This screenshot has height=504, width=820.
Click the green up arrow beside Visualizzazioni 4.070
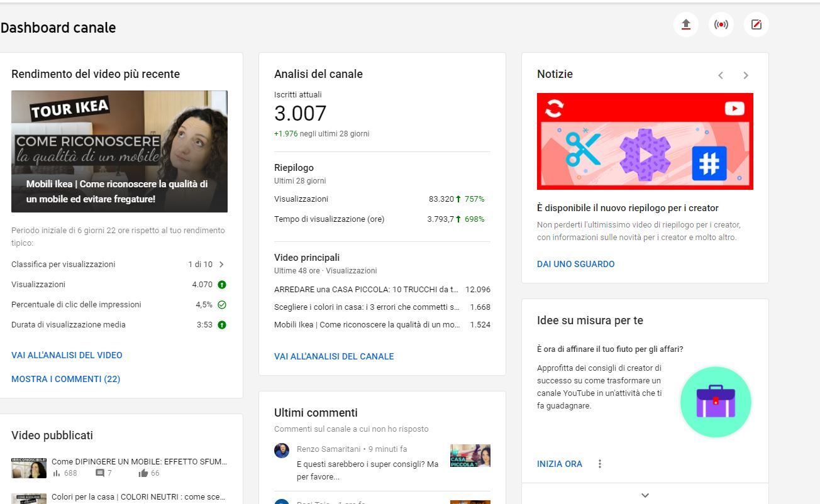222,285
